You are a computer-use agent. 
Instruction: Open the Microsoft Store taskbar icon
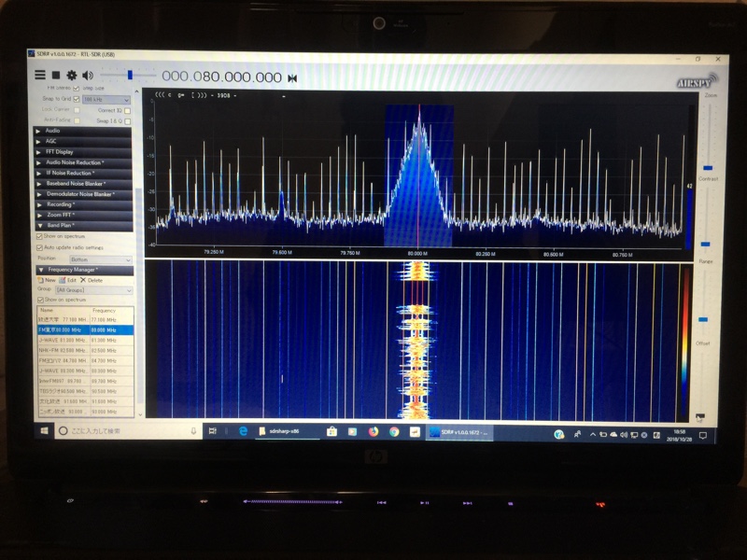click(x=331, y=431)
